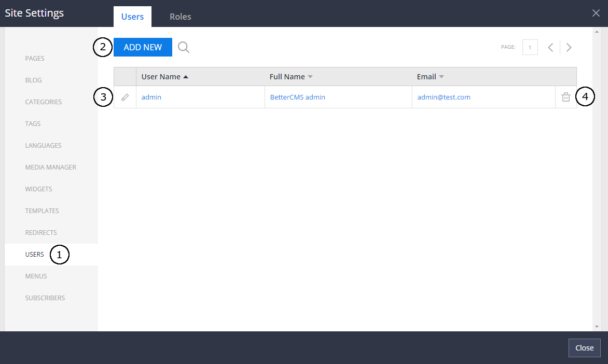Click the pencil edit icon for admin

pyautogui.click(x=125, y=97)
